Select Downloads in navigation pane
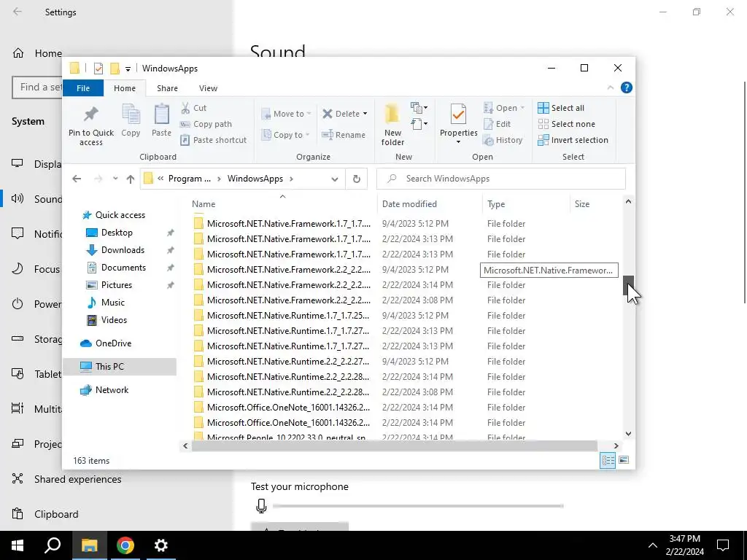The height and width of the screenshot is (560, 747). point(123,250)
